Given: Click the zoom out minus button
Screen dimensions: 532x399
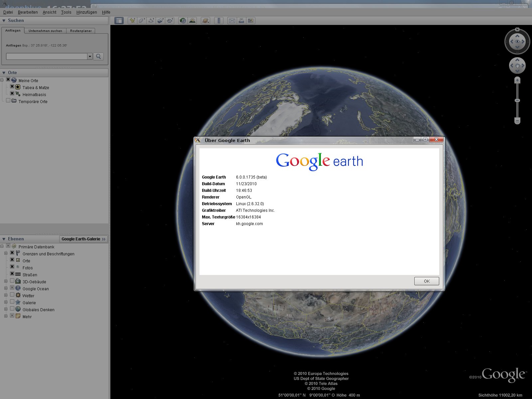Looking at the screenshot, I should point(517,120).
